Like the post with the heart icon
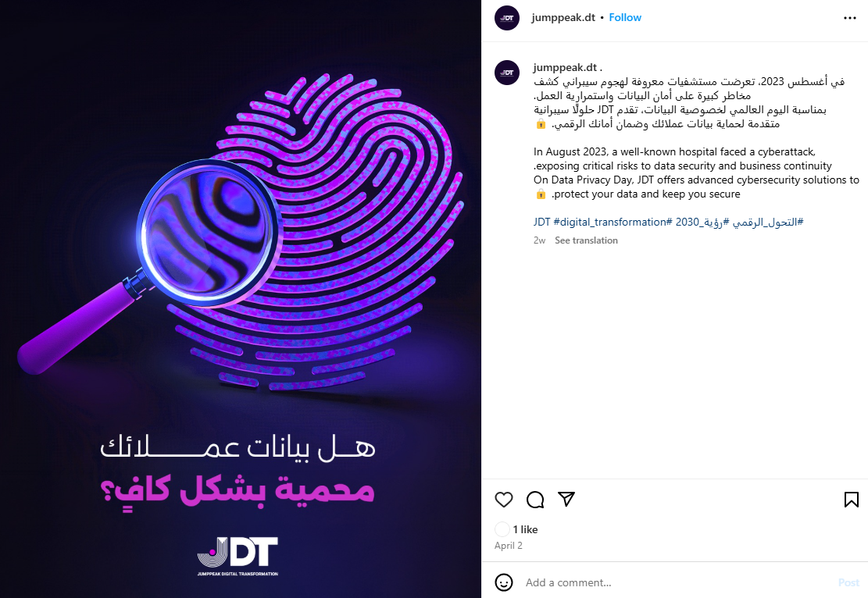The width and height of the screenshot is (868, 598). 503,500
